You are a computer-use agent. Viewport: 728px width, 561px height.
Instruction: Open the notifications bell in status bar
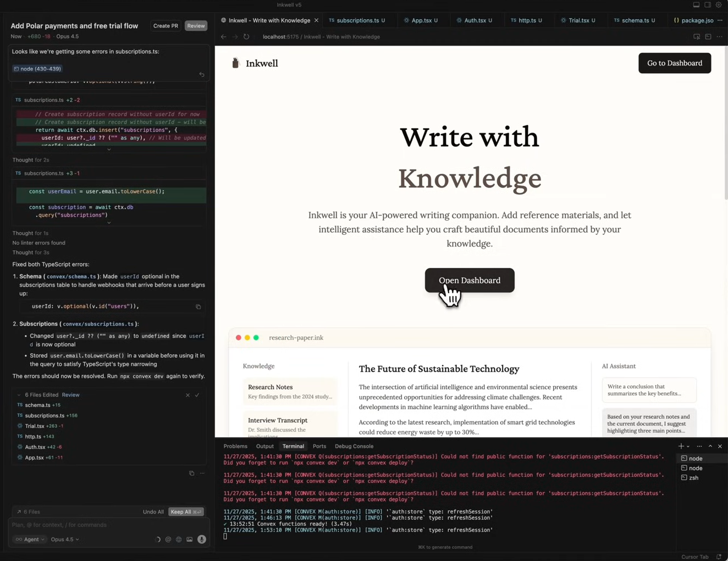click(719, 557)
